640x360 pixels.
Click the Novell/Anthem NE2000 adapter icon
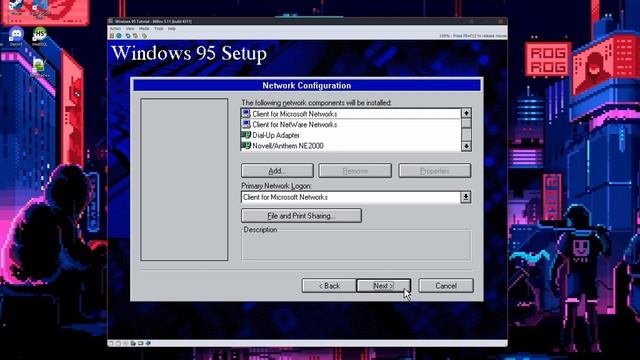pyautogui.click(x=246, y=145)
